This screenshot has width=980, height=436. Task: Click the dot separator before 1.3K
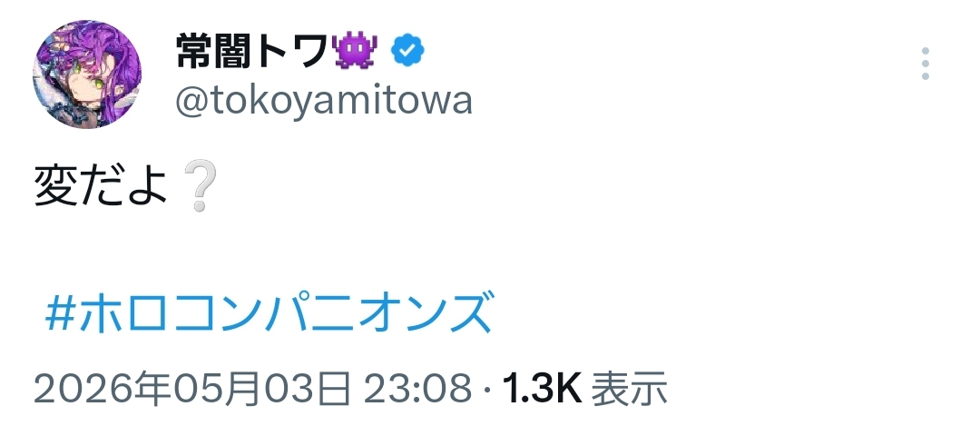tap(487, 391)
